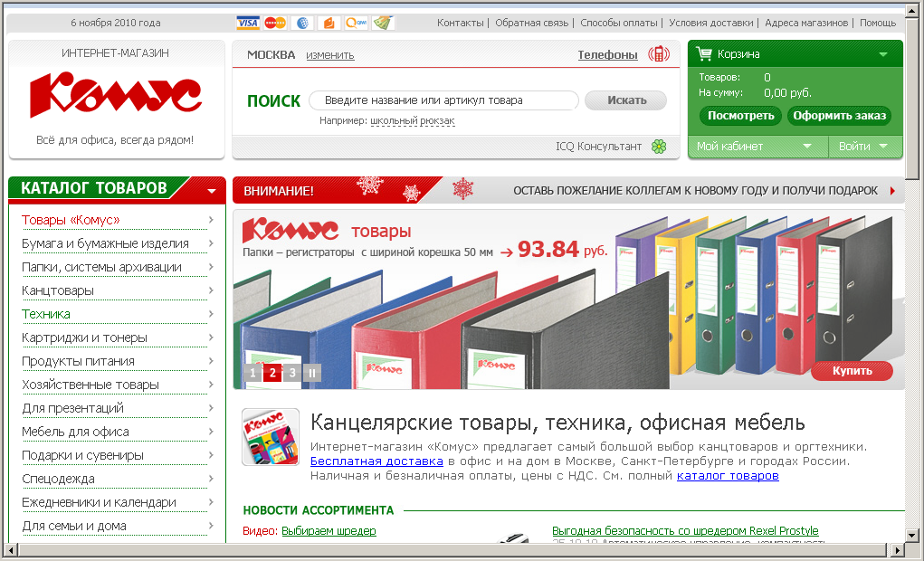Click the red arrow at the announcement banner end
The height and width of the screenshot is (561, 924).
coord(892,190)
